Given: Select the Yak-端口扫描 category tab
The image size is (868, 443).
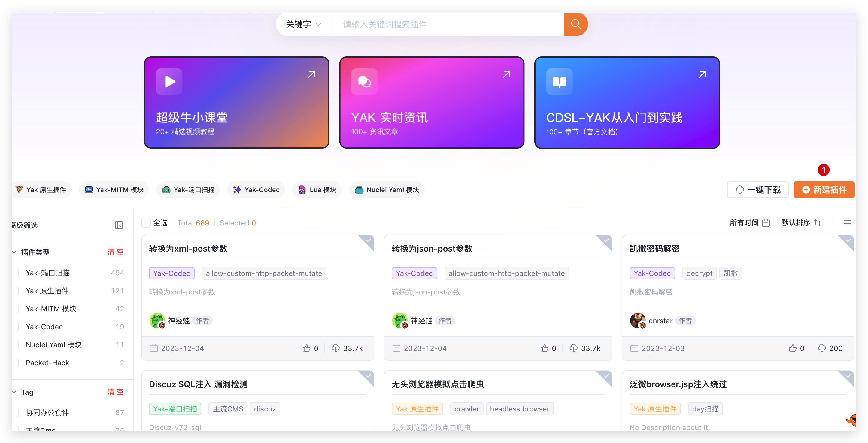Looking at the screenshot, I should click(x=188, y=190).
